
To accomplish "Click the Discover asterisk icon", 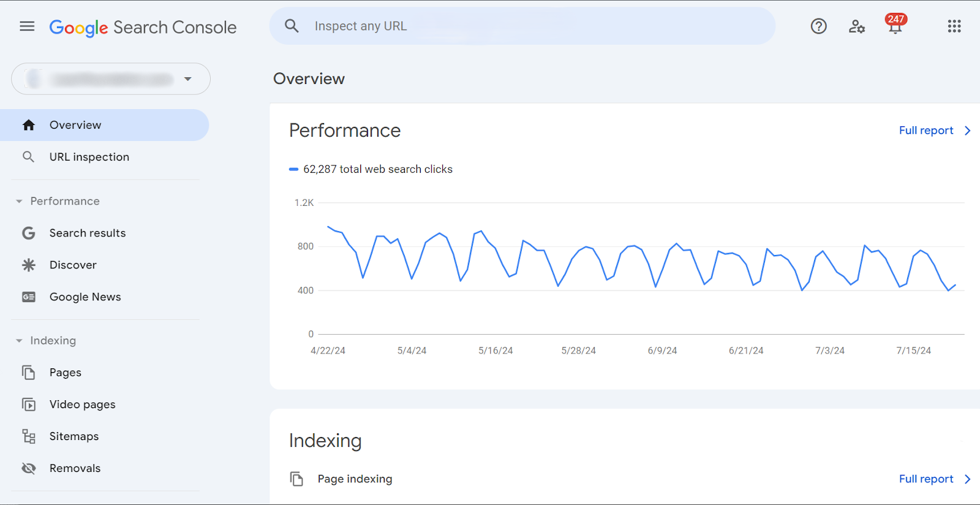I will [x=29, y=265].
